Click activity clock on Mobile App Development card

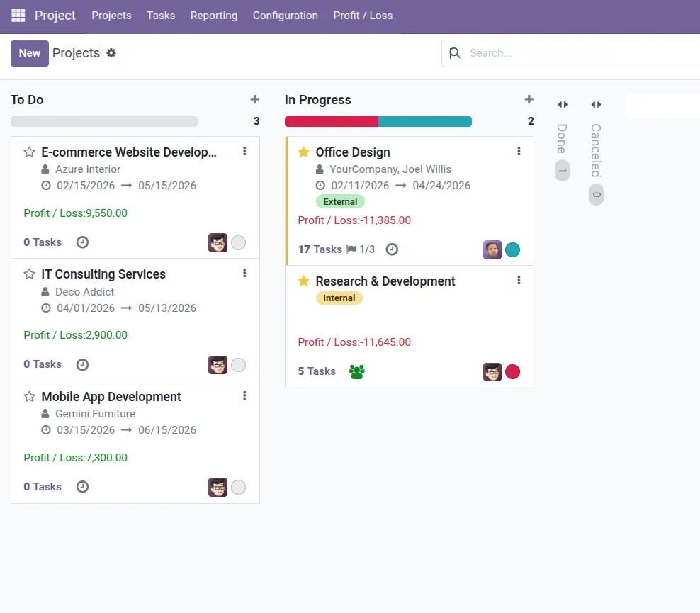[83, 486]
